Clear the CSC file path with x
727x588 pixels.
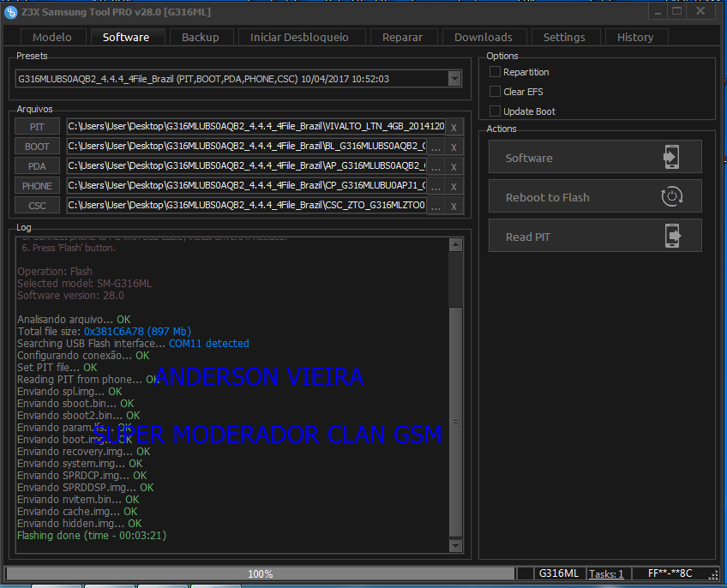click(454, 206)
